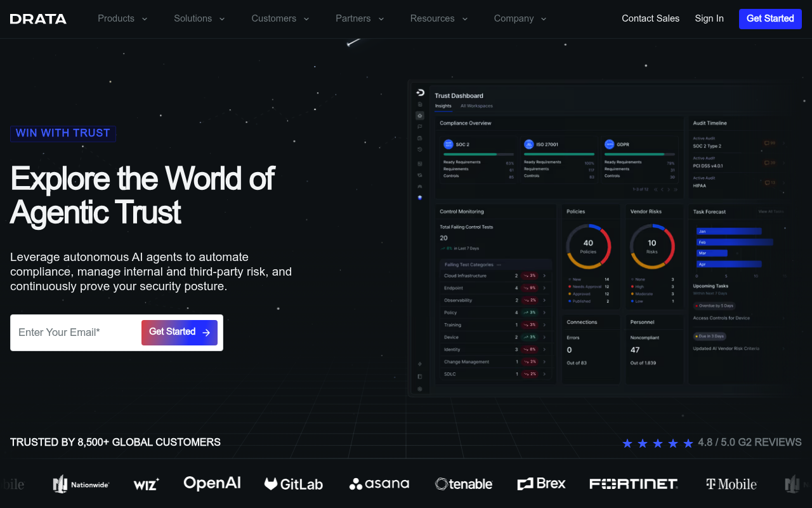Open the Company dropdown
This screenshot has height=508, width=812.
[520, 18]
